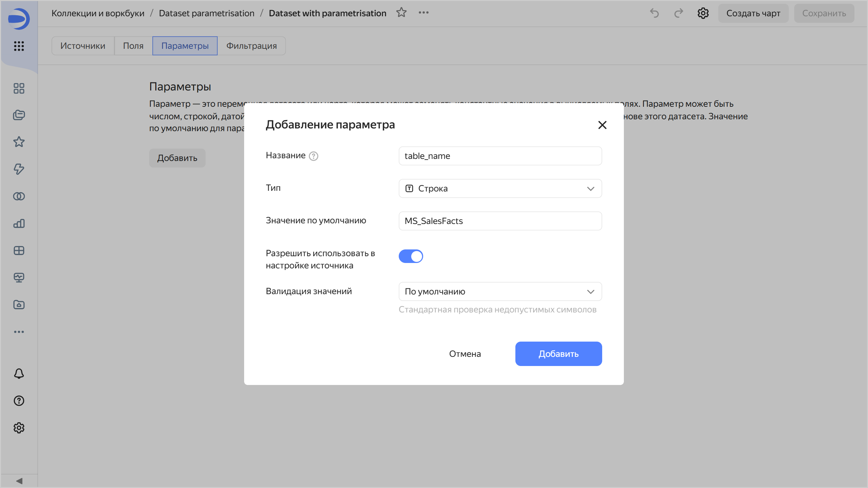
Task: Click Отмена to cancel the dialog
Action: pyautogui.click(x=465, y=354)
